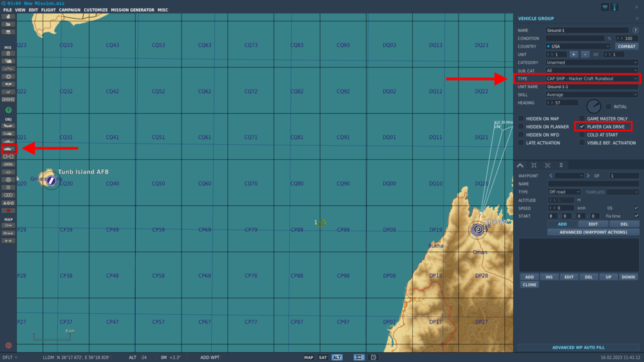This screenshot has width=644, height=362.
Task: Select the ground vehicle group tool
Action: click(8, 149)
